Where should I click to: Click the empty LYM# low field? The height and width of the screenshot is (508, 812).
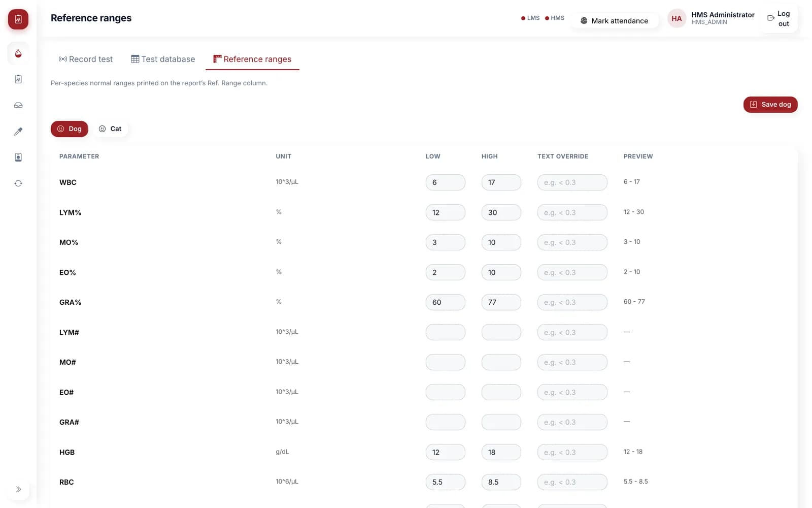(446, 332)
